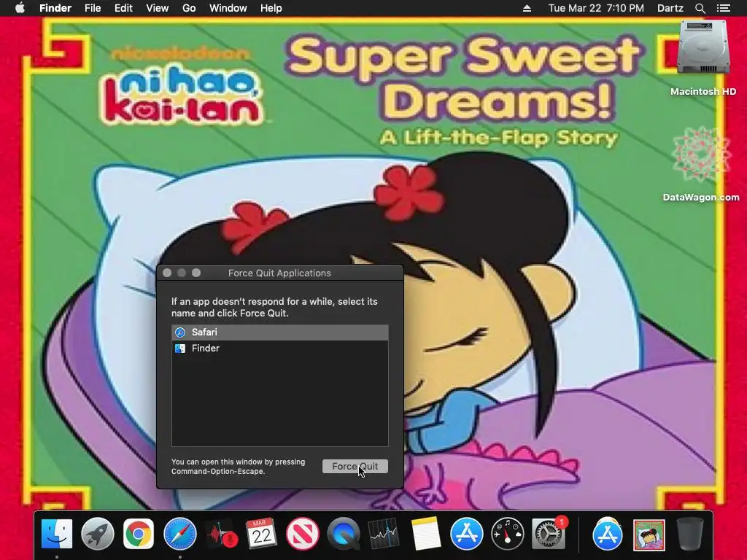Click Finder row's face icon
Image resolution: width=747 pixels, height=560 pixels.
coord(180,348)
